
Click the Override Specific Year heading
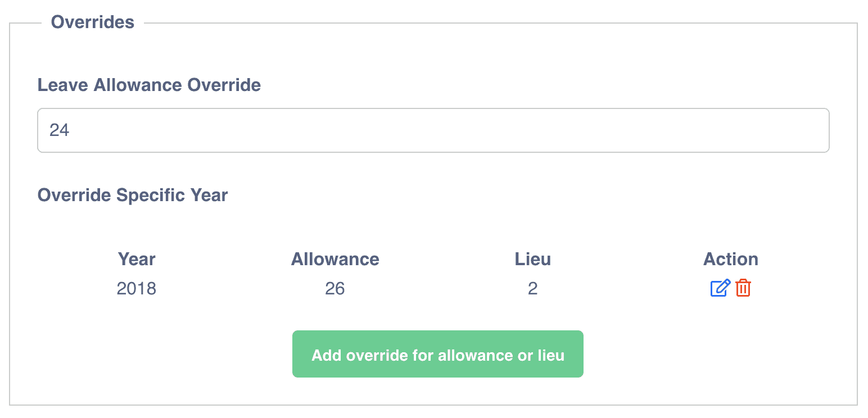[x=133, y=195]
